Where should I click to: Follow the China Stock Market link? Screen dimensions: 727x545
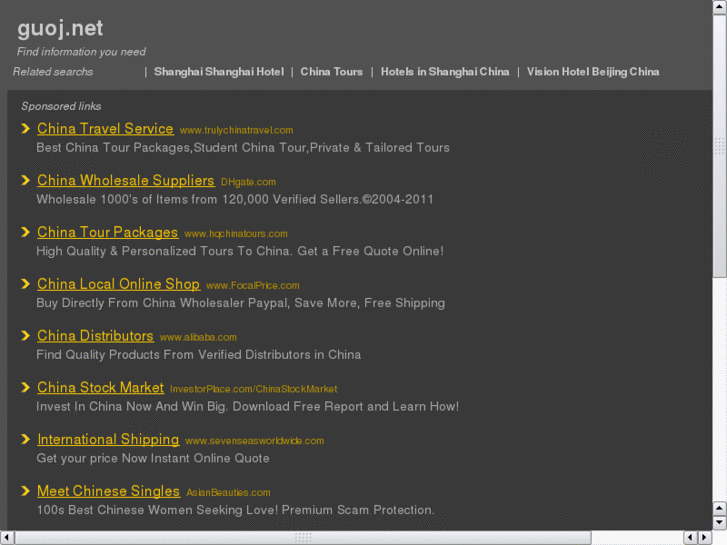(x=101, y=387)
